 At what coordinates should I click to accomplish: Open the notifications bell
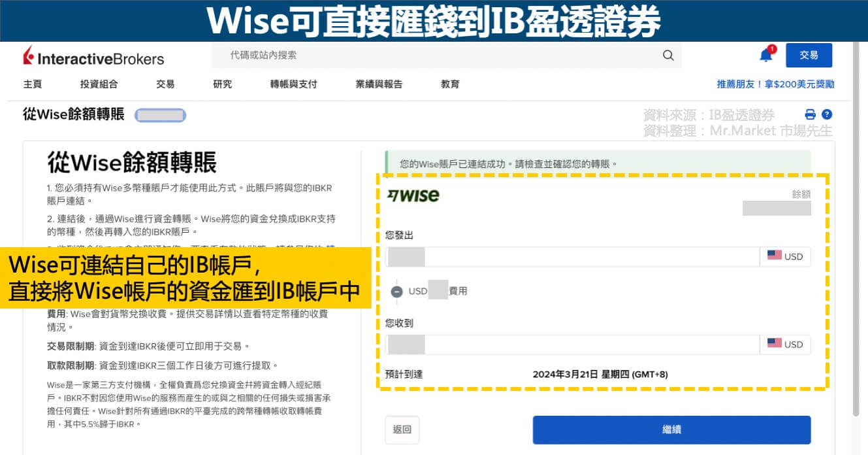[766, 55]
